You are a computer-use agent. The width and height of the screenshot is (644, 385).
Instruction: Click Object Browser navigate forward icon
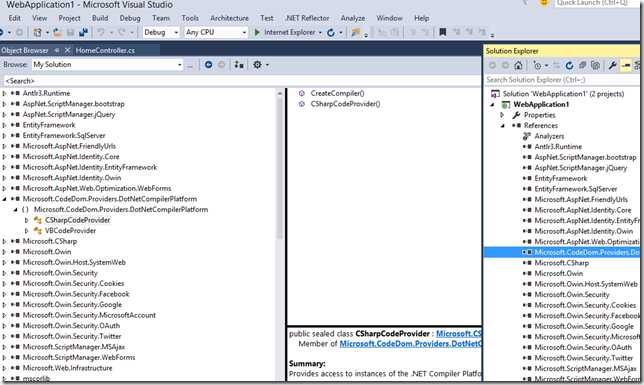221,65
